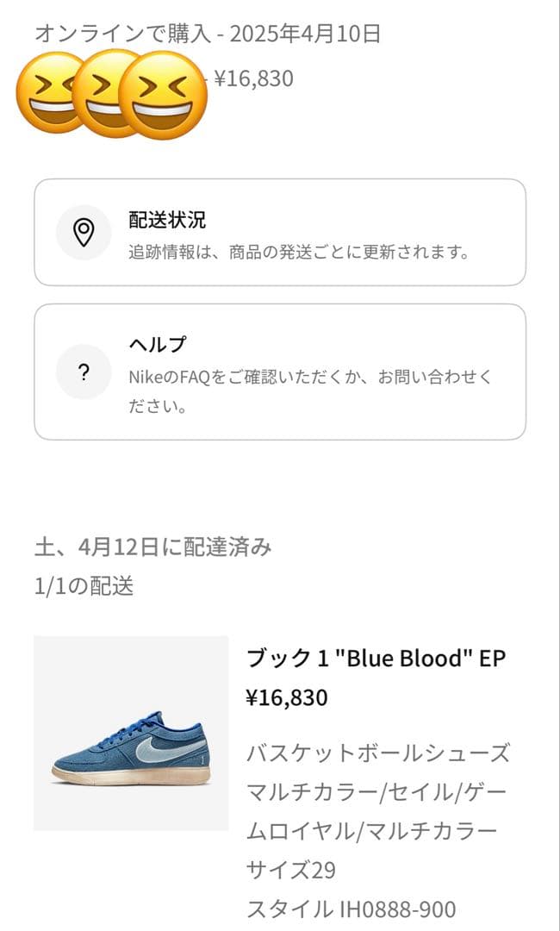
Task: Open the ヘルプ help card
Action: (280, 371)
